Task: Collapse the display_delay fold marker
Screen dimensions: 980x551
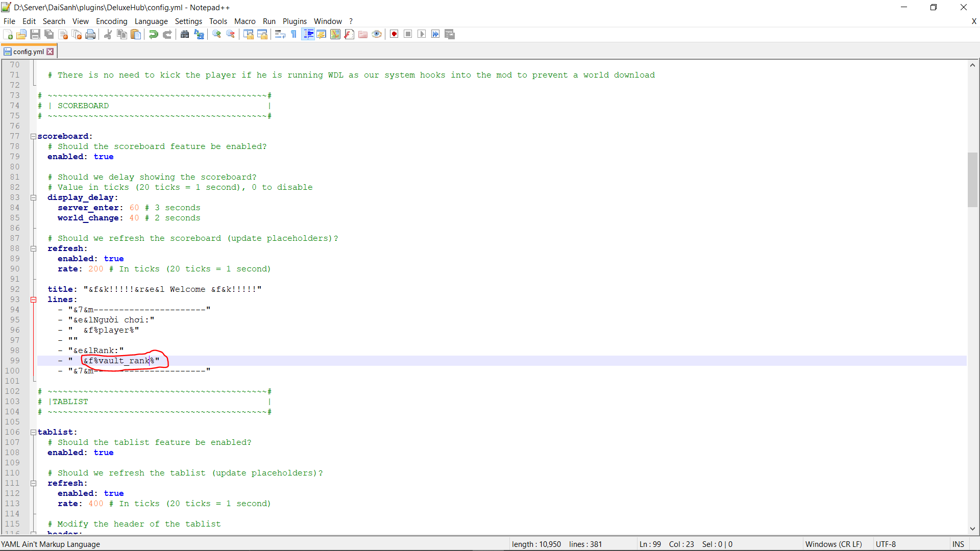Action: pyautogui.click(x=33, y=197)
